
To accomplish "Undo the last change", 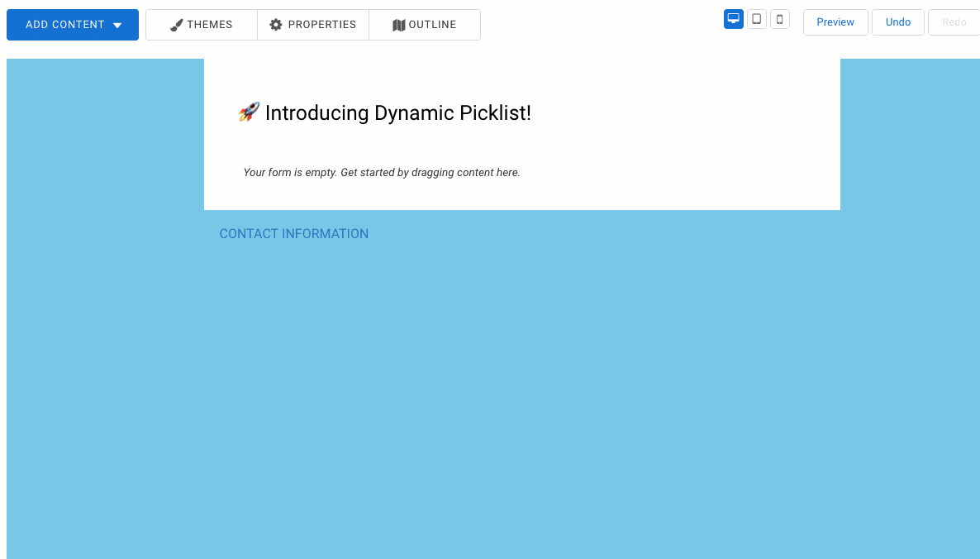I will pyautogui.click(x=898, y=21).
